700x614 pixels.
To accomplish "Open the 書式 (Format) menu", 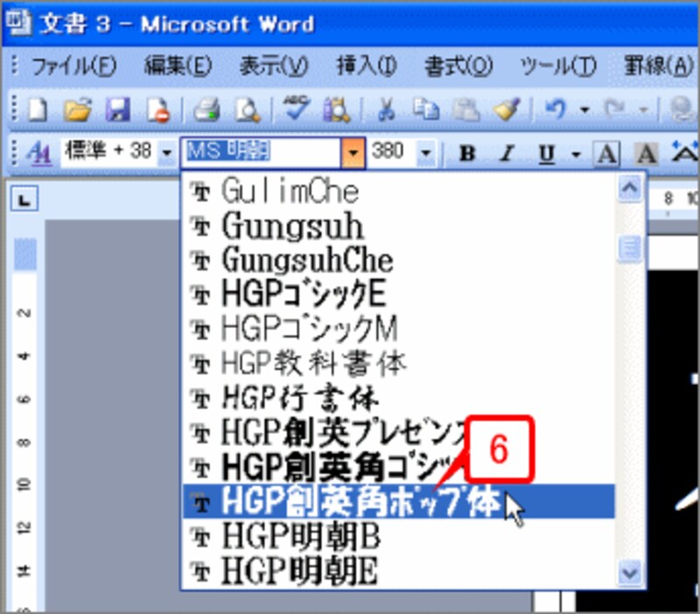I will pos(458,65).
